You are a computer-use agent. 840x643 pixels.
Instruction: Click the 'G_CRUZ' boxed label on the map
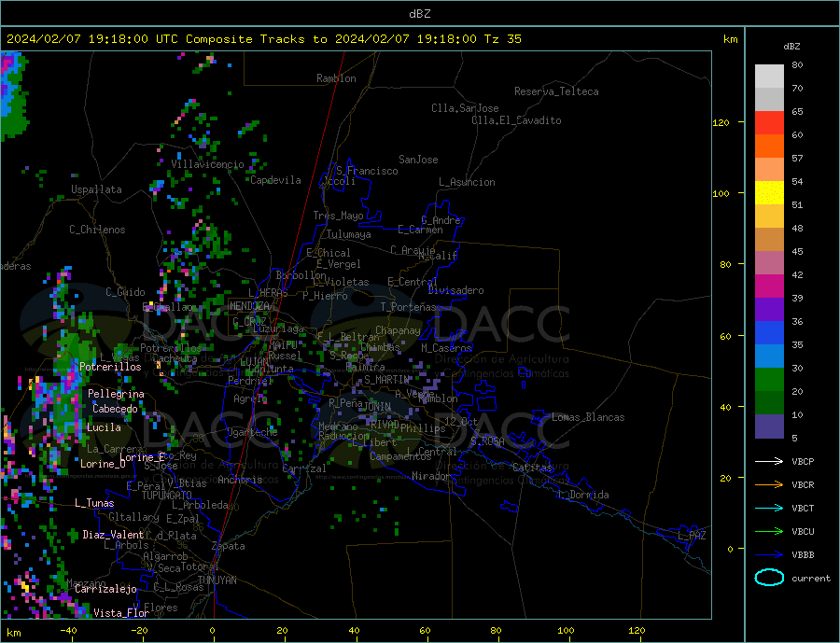(x=249, y=321)
